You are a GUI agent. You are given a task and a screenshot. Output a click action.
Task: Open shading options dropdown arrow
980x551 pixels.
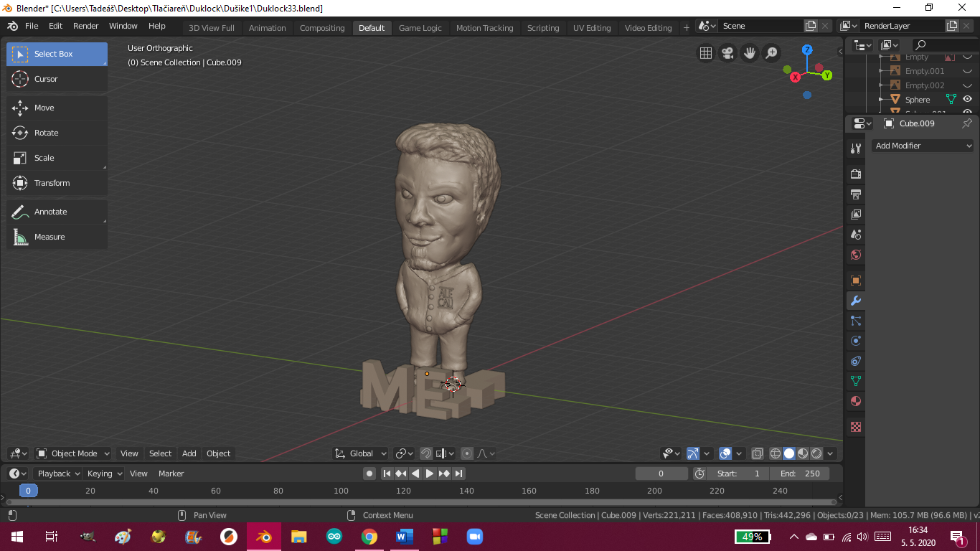pos(831,453)
